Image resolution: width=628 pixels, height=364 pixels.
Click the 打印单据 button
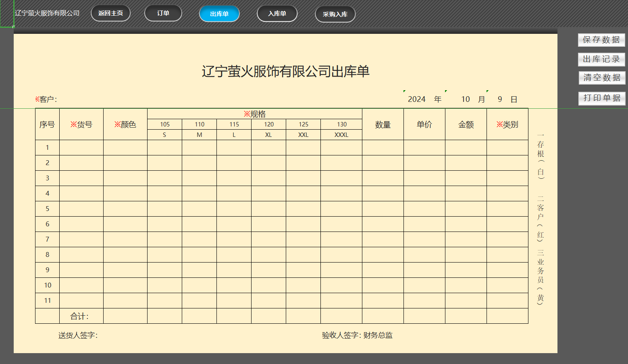click(602, 98)
